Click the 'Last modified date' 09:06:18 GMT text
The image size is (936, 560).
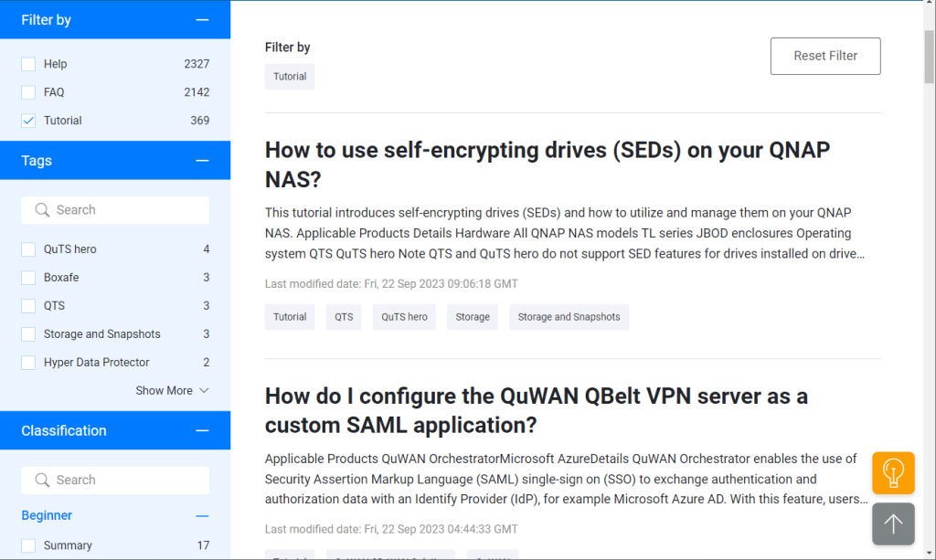pyautogui.click(x=391, y=284)
